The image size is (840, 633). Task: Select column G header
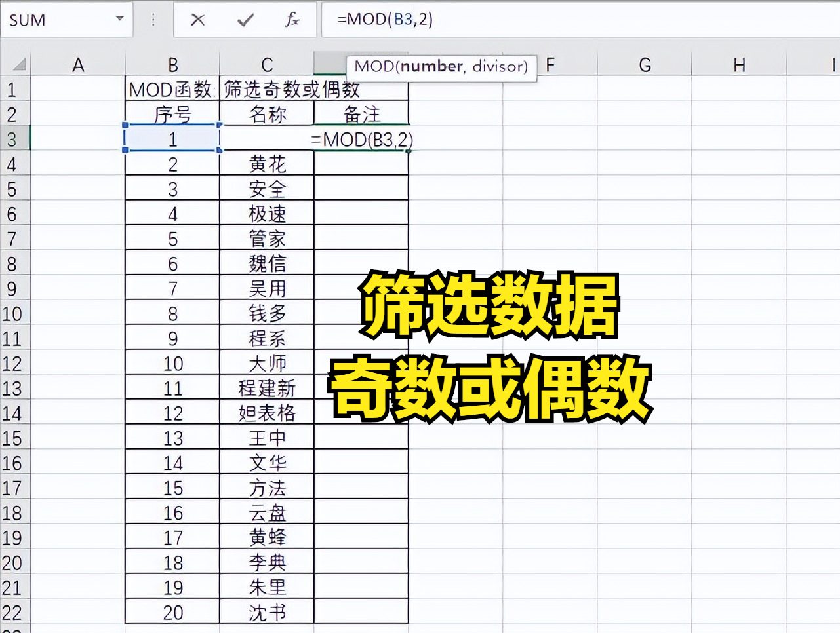(x=645, y=64)
